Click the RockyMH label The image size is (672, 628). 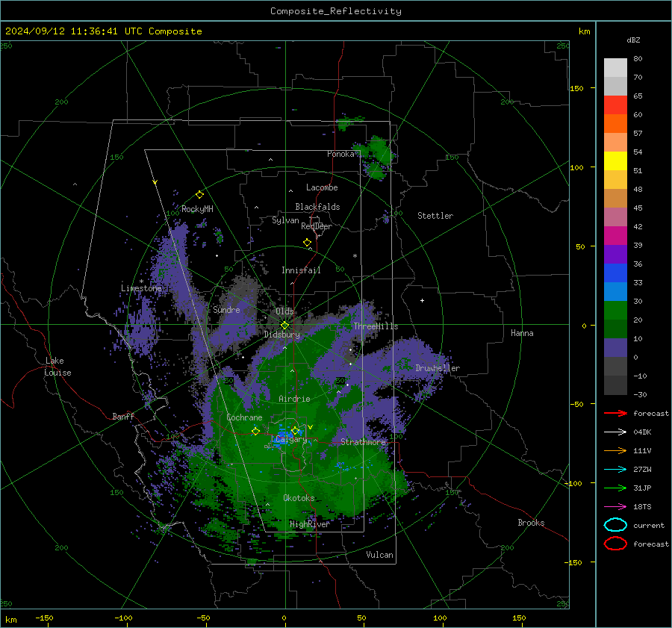(x=197, y=209)
